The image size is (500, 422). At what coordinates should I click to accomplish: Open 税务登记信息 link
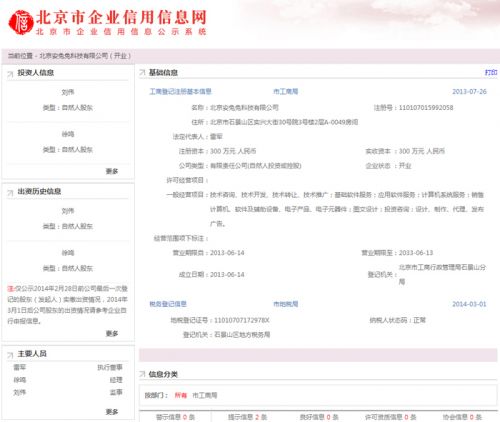[x=168, y=304]
